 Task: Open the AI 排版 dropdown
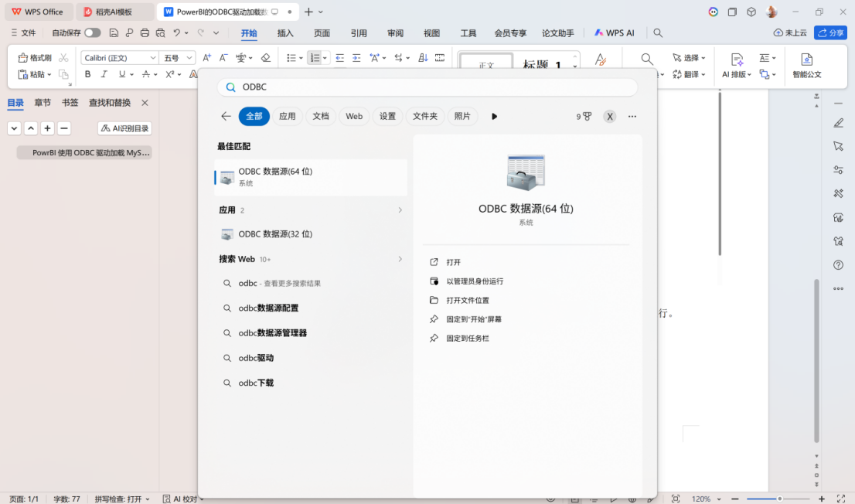737,66
